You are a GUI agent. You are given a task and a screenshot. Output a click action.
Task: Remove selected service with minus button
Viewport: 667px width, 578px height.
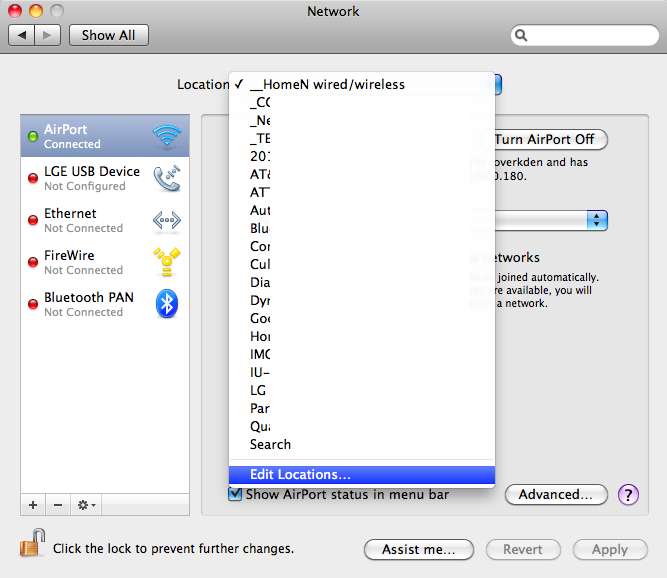pyautogui.click(x=58, y=505)
